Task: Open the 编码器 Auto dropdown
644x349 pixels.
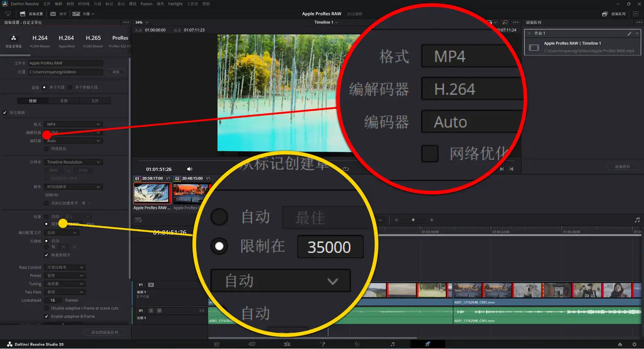Action: tap(73, 140)
